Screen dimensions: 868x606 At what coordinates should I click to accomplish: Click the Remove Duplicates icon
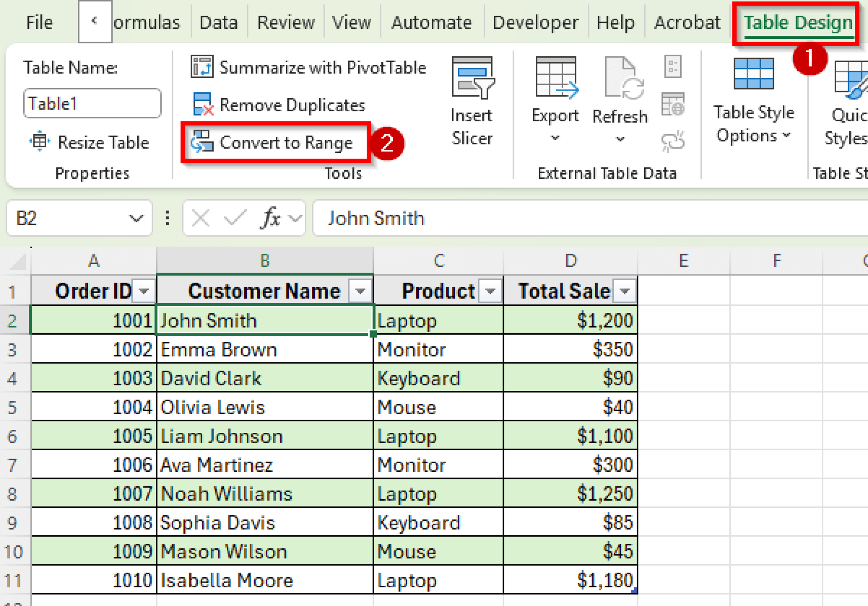coord(203,104)
